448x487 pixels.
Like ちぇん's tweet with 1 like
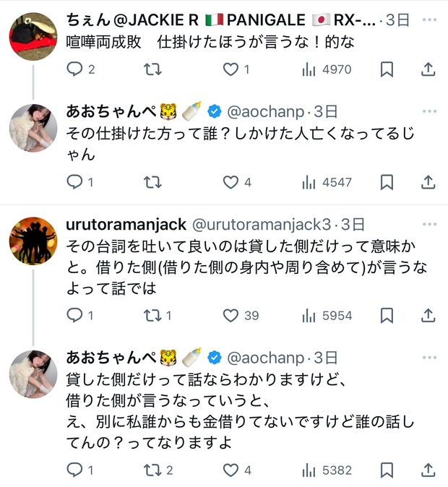pyautogui.click(x=231, y=69)
